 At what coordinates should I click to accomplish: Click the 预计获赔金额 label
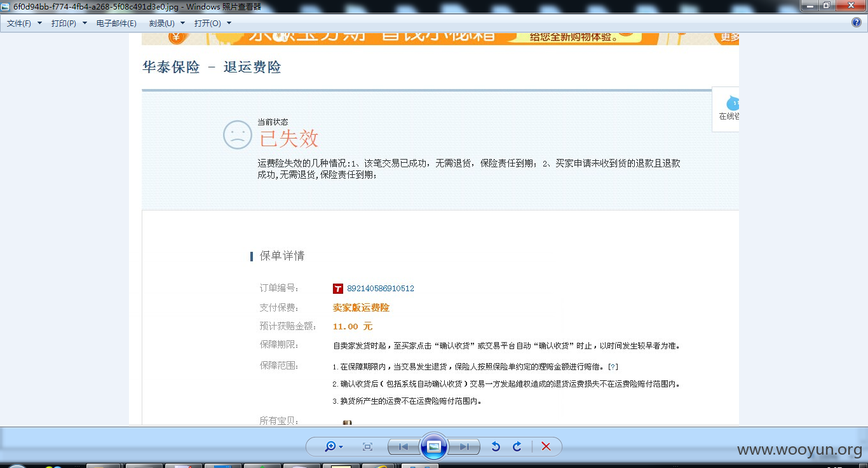288,326
